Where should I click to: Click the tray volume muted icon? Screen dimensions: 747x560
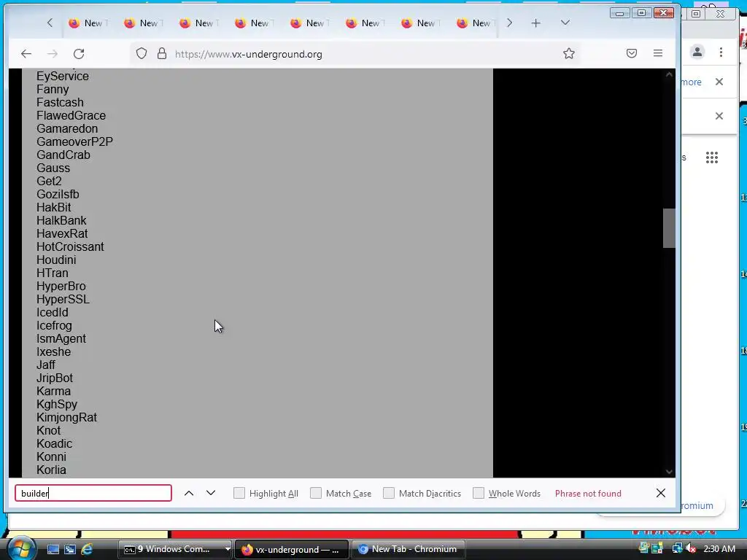691,549
